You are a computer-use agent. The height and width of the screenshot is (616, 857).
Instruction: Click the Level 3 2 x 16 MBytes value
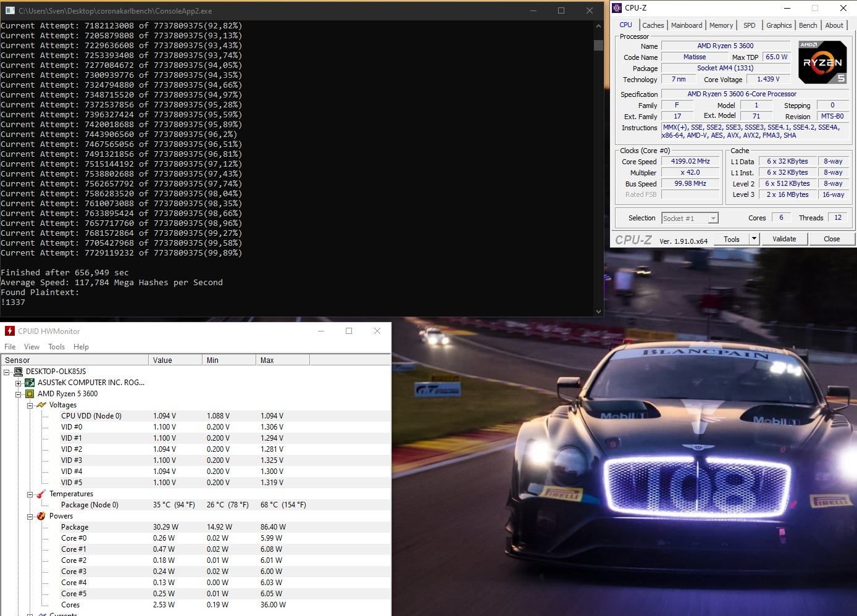pos(787,194)
